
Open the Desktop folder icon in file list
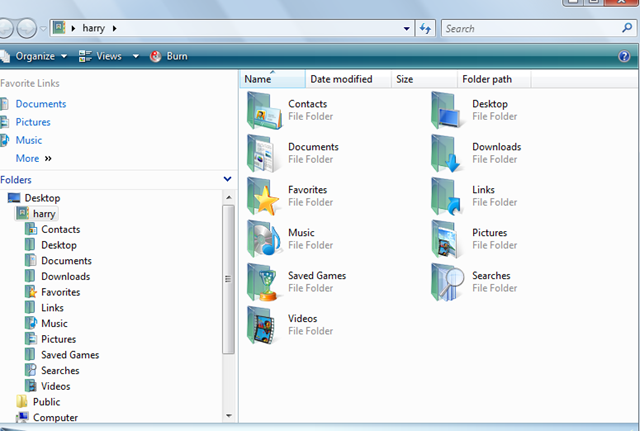click(448, 111)
